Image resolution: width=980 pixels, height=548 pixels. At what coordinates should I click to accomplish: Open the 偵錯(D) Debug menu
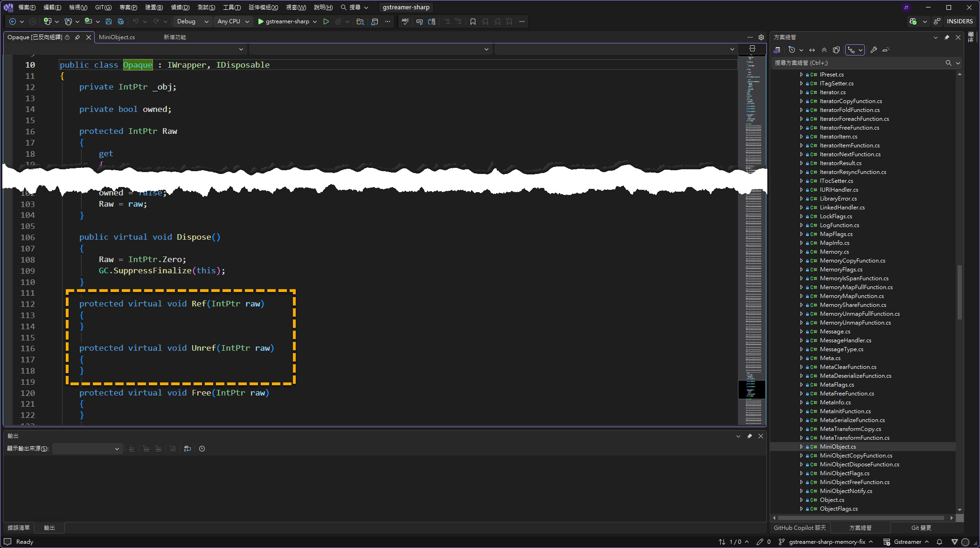coord(180,7)
